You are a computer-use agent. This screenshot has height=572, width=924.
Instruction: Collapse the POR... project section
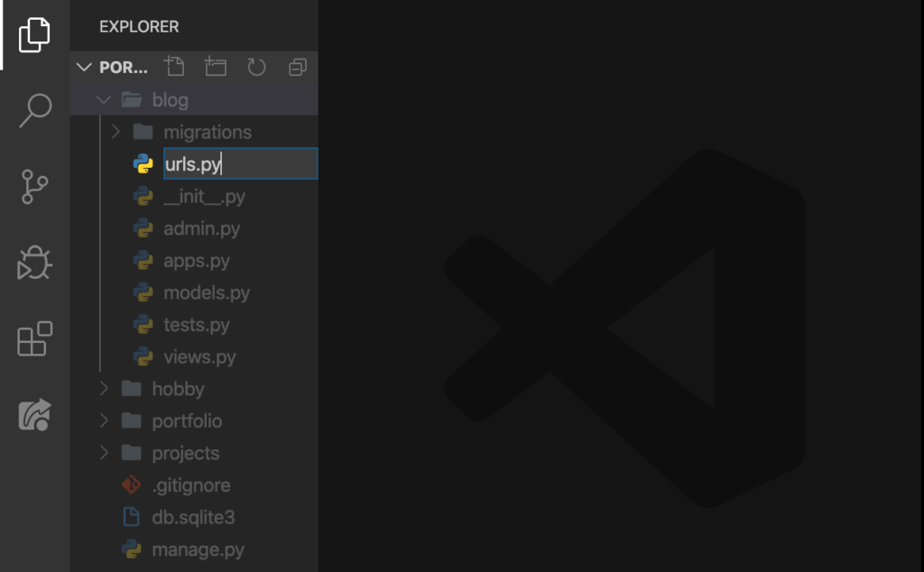tap(84, 67)
